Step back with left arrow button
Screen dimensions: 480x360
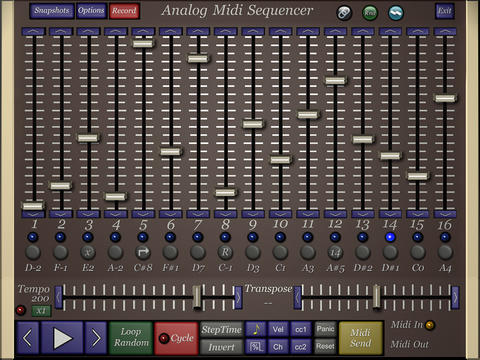tap(28, 338)
